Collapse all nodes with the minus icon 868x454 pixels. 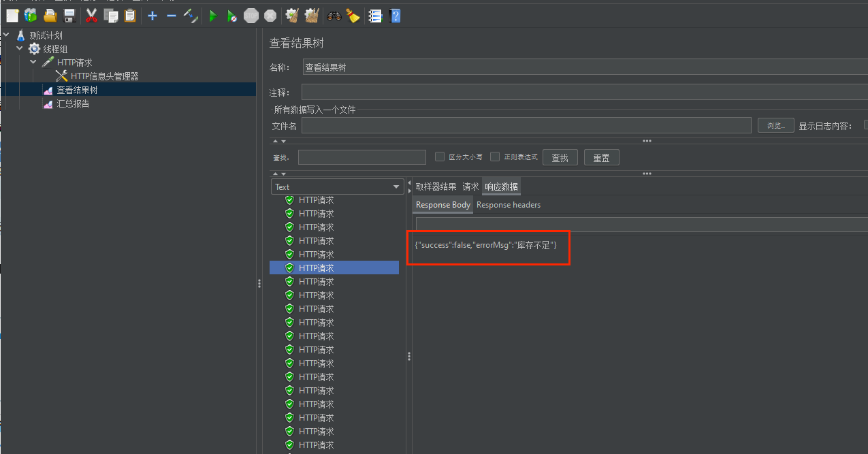pos(172,15)
